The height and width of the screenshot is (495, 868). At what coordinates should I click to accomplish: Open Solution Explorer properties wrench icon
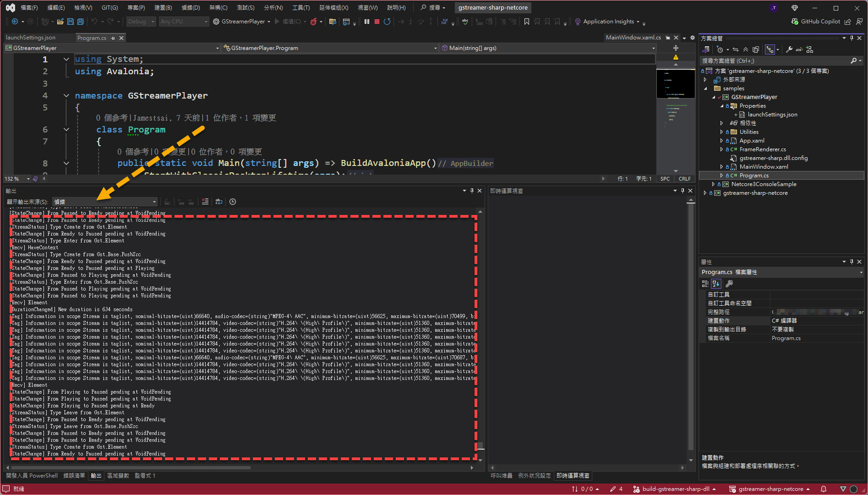(x=789, y=49)
